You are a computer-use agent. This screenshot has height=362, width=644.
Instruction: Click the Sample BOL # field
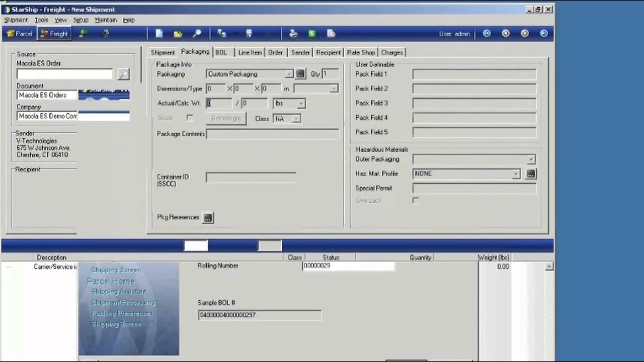[x=260, y=315]
